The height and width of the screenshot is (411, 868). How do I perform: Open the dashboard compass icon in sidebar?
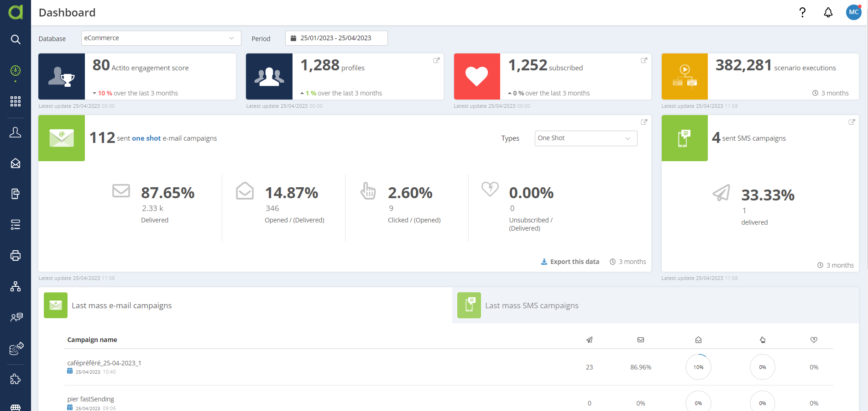pos(16,70)
